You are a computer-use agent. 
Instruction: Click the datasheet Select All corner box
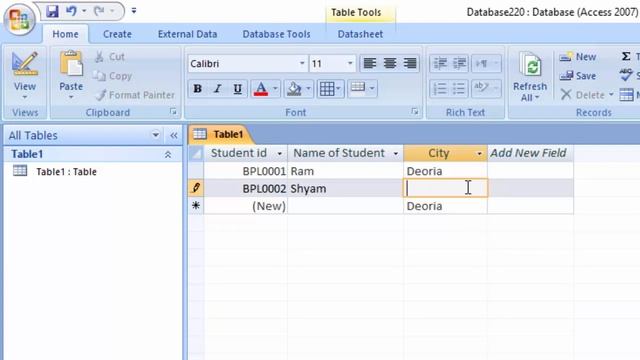[196, 153]
